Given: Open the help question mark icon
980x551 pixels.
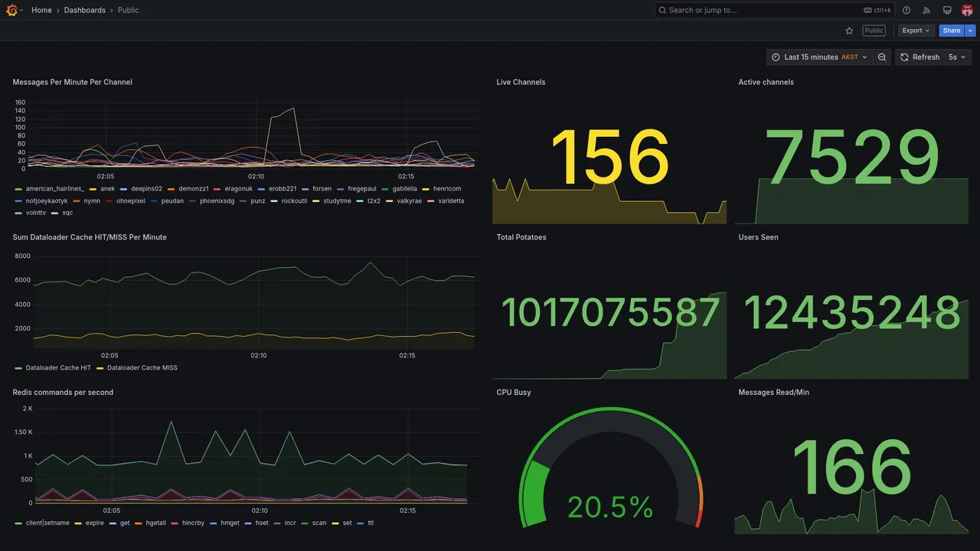Looking at the screenshot, I should tap(906, 10).
